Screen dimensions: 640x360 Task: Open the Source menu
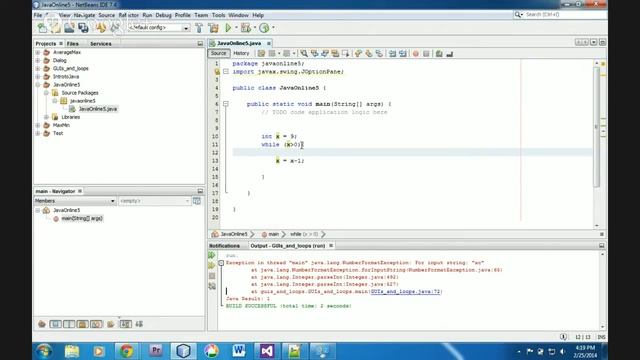[x=107, y=15]
